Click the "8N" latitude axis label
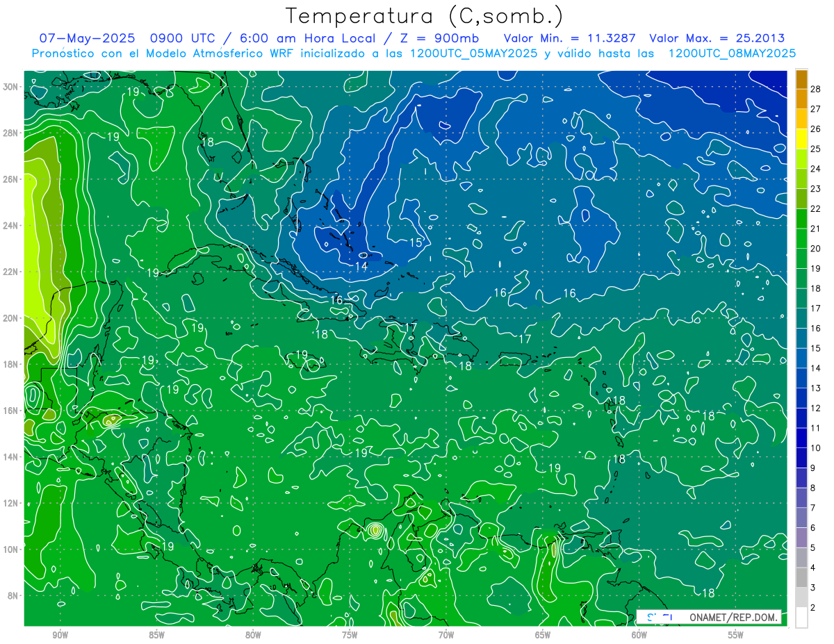 point(14,595)
